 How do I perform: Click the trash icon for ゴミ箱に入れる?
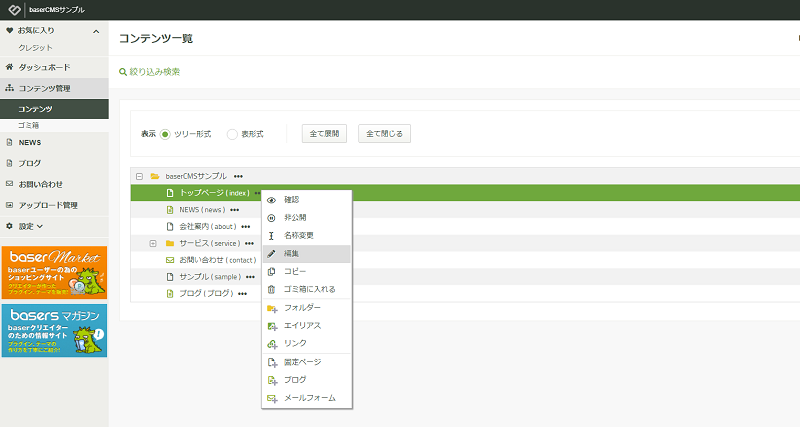tap(271, 289)
